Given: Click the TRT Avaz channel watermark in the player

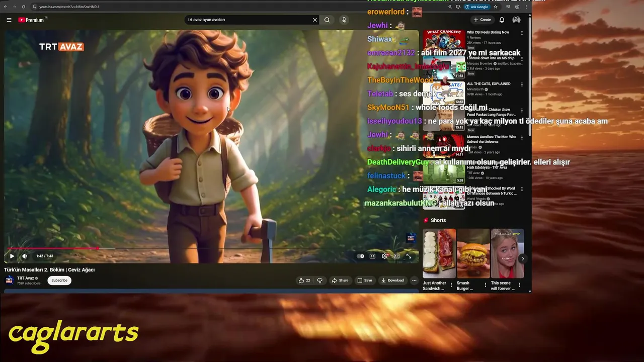Looking at the screenshot, I should click(411, 238).
